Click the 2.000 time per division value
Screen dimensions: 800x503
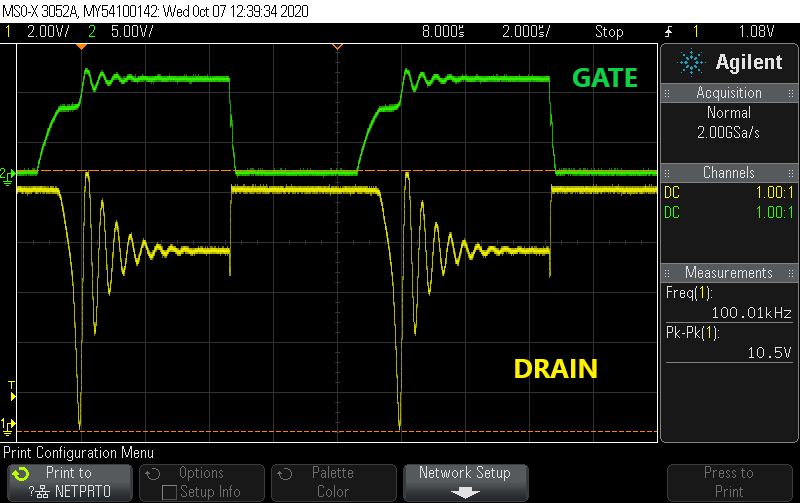tap(526, 32)
